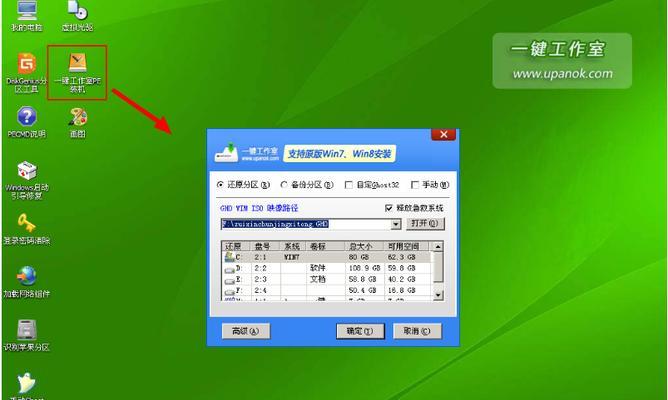Click the 高级 advanced button
Screen dimensions: 668x400
(246, 331)
